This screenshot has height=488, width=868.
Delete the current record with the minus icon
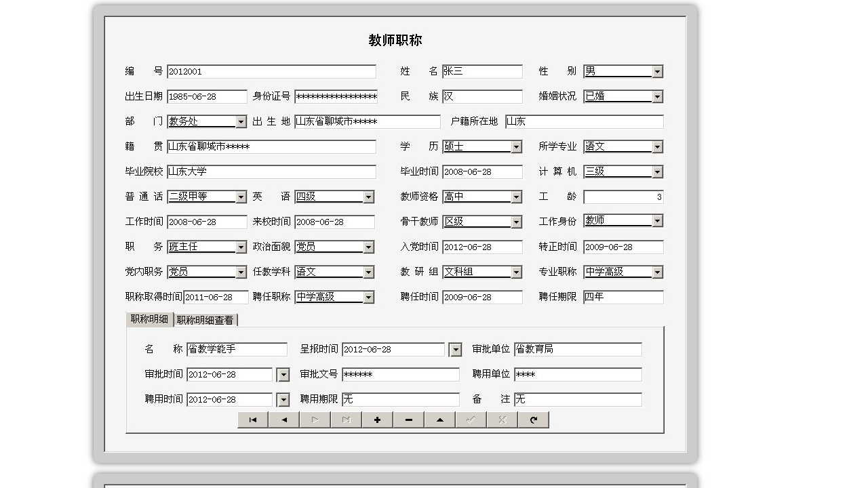coord(408,420)
